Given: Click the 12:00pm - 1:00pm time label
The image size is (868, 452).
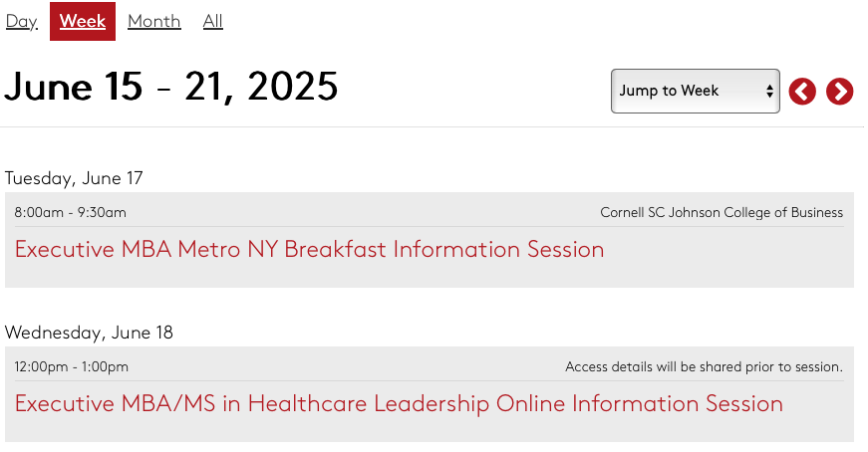Looking at the screenshot, I should tap(72, 366).
